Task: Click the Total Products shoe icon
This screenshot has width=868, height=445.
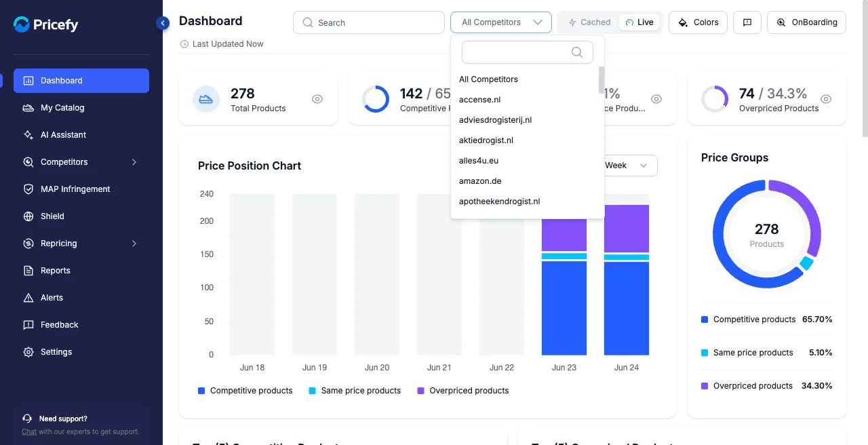Action: 206,99
